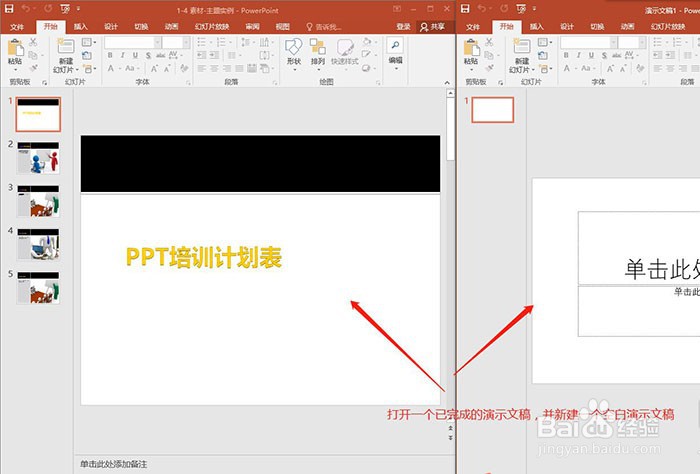This screenshot has width=700, height=474.
Task: Click Tell me (告诉我) search box in left window
Action: click(324, 27)
